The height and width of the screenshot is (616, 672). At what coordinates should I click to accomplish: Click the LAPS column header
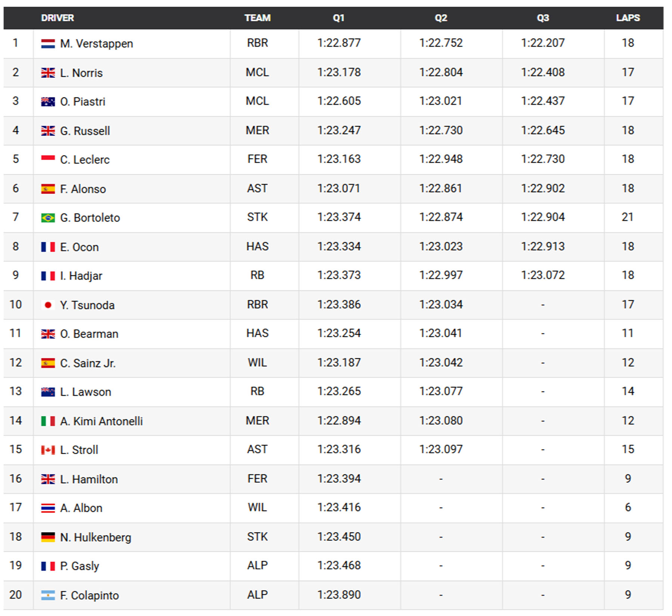628,18
